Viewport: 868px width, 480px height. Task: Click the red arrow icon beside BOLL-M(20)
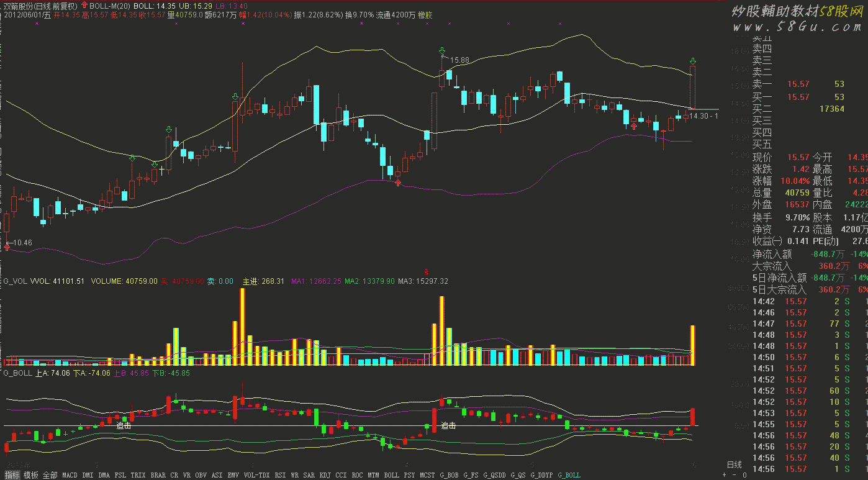click(x=84, y=4)
